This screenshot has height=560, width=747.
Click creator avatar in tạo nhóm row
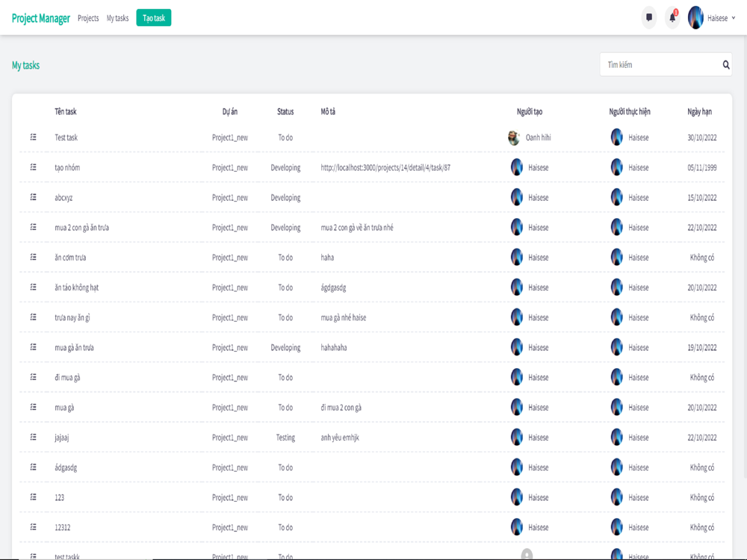click(x=517, y=167)
